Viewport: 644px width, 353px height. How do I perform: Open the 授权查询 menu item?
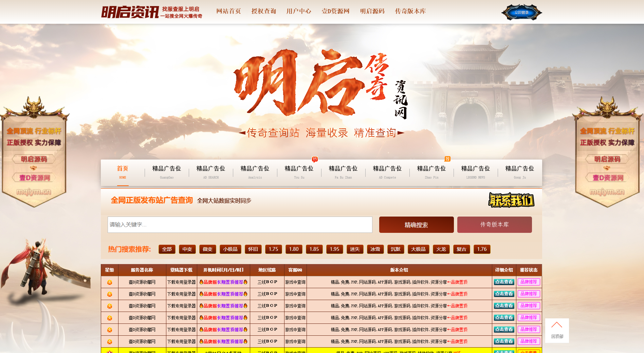click(263, 11)
